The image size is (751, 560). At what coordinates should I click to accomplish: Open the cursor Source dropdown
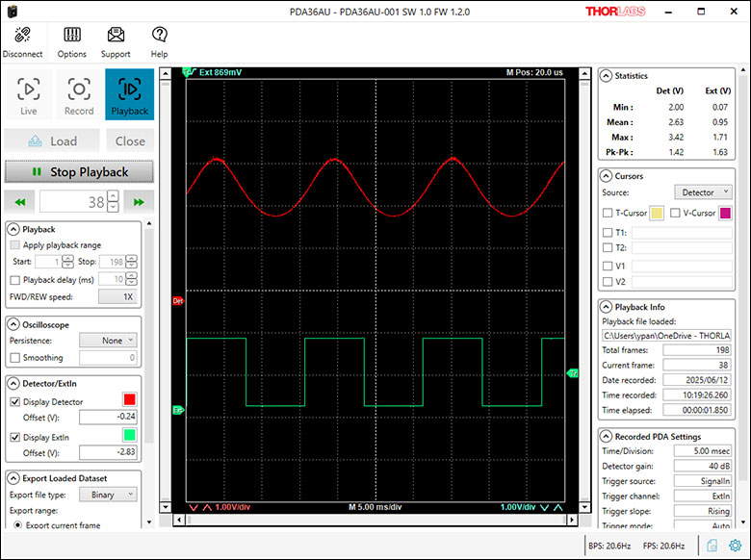[701, 192]
